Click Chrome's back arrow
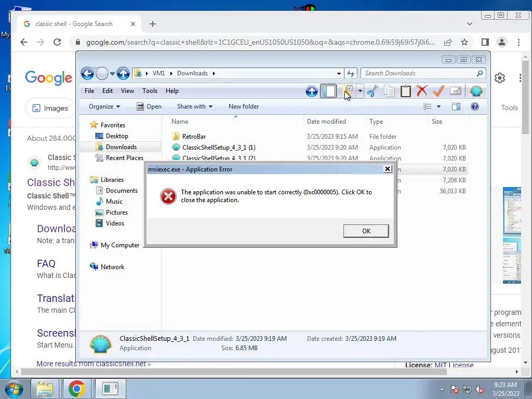 pos(24,42)
